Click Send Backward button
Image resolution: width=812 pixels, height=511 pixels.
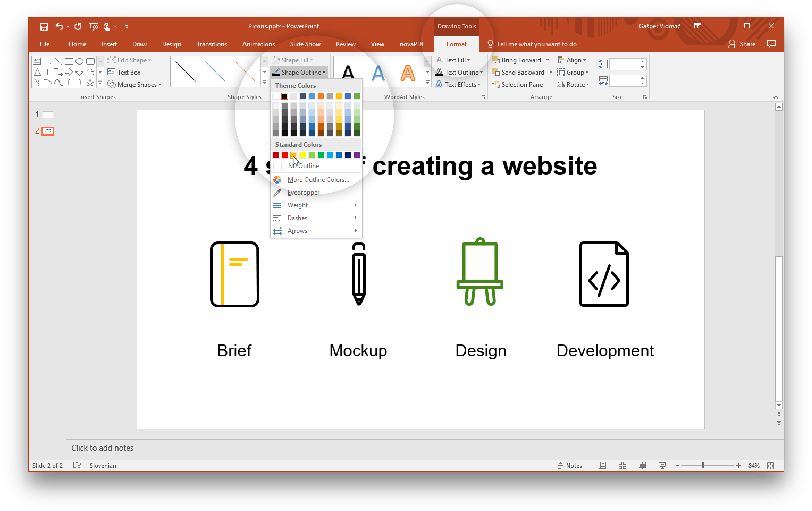coord(519,72)
